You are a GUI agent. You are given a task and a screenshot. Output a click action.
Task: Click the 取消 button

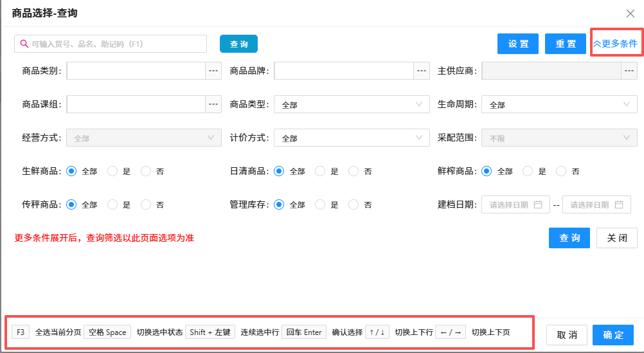[x=567, y=335]
